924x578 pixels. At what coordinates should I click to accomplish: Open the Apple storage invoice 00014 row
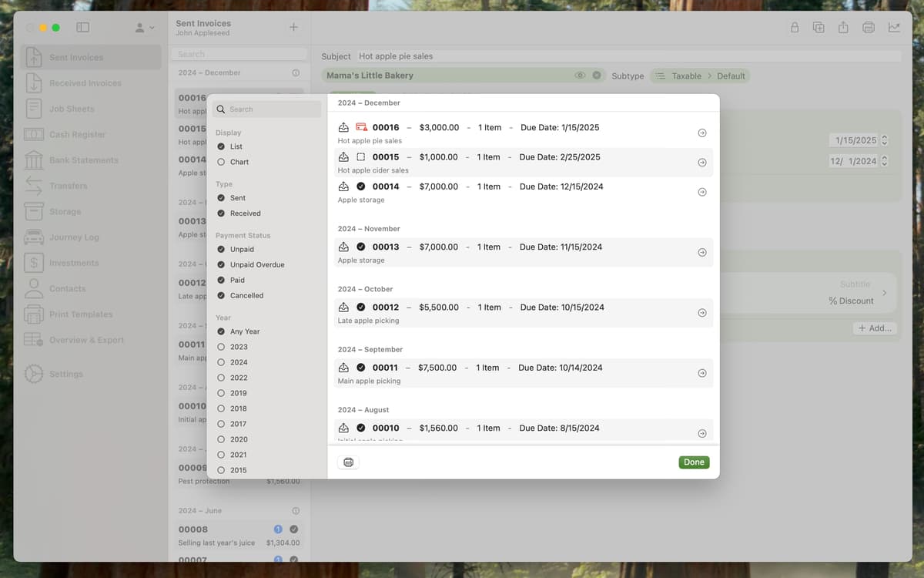524,192
